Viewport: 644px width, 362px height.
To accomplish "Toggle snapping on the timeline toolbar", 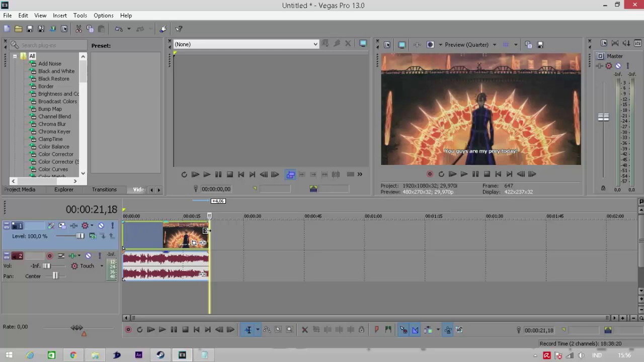I will click(403, 330).
